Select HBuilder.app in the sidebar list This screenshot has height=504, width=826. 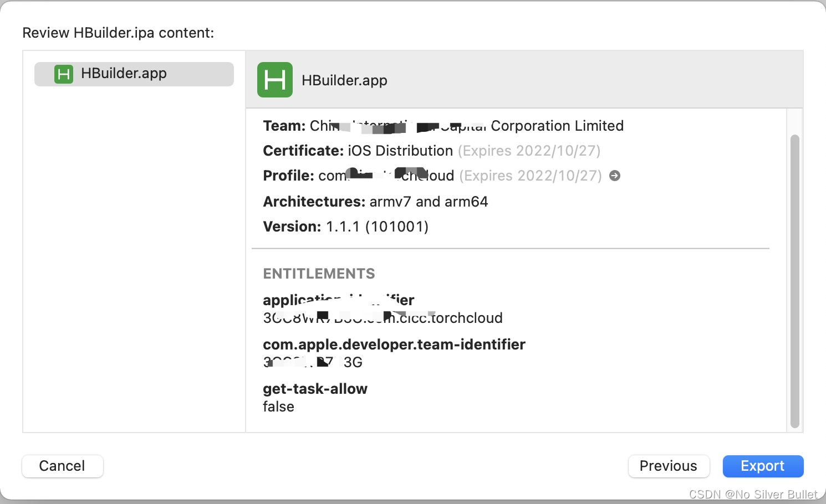(x=134, y=74)
